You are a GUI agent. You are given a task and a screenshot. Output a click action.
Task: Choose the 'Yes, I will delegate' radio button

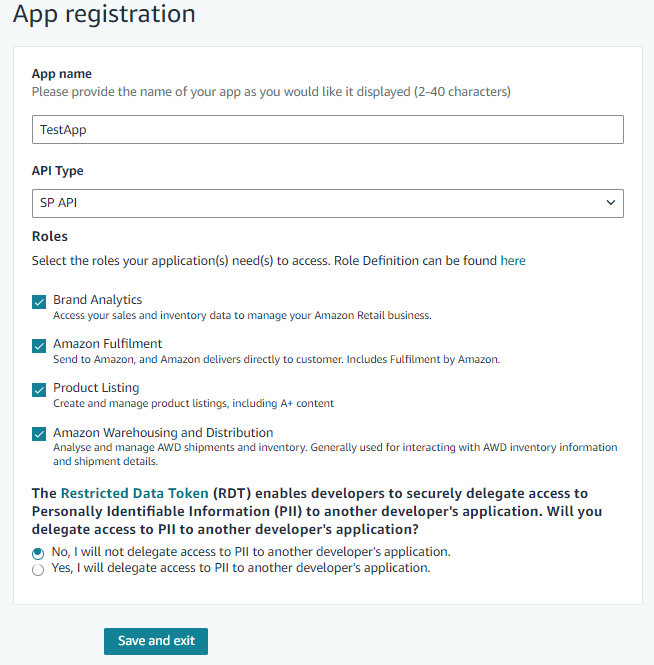38,569
